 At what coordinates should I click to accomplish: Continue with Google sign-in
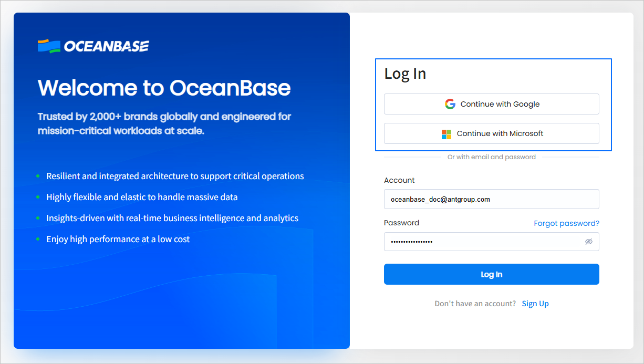491,104
